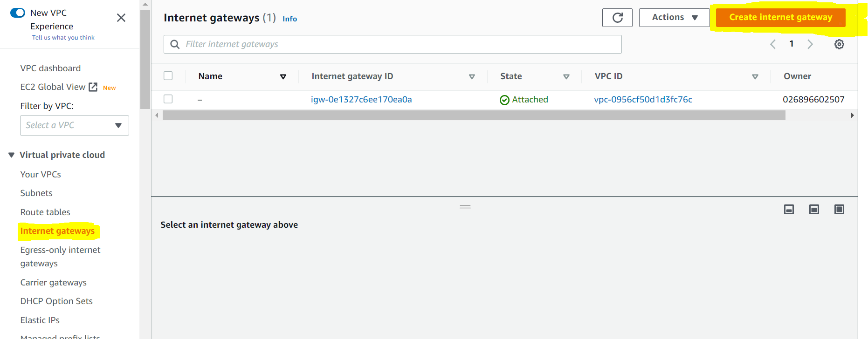Viewport: 868px width, 339px height.
Task: Open the vpc-0956cf50d1d3fc76c link
Action: [x=643, y=99]
